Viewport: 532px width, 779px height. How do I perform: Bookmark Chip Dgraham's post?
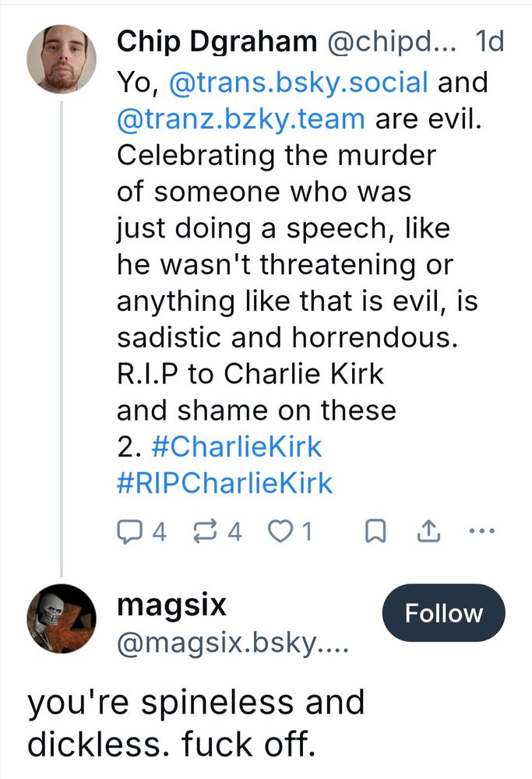(x=375, y=531)
